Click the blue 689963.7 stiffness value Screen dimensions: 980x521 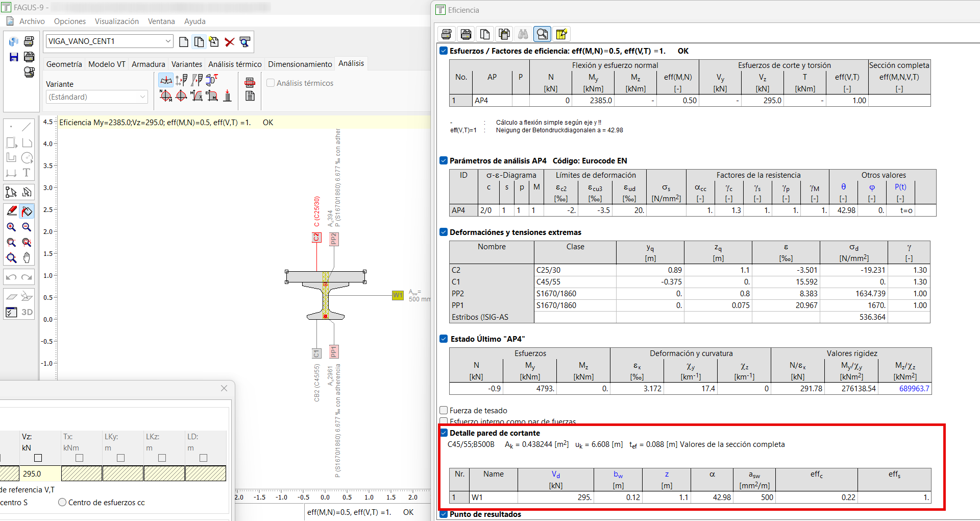click(x=914, y=389)
